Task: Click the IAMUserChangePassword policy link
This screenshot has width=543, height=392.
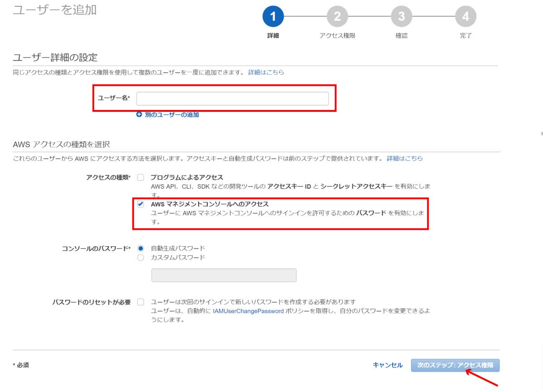Action: pos(248,311)
